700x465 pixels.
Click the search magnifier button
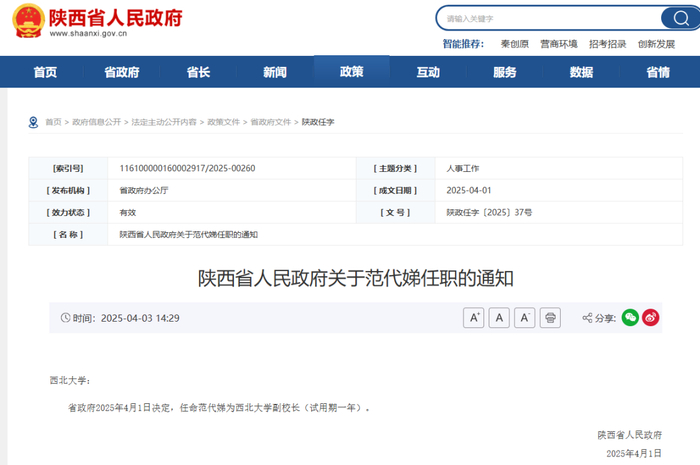[680, 18]
